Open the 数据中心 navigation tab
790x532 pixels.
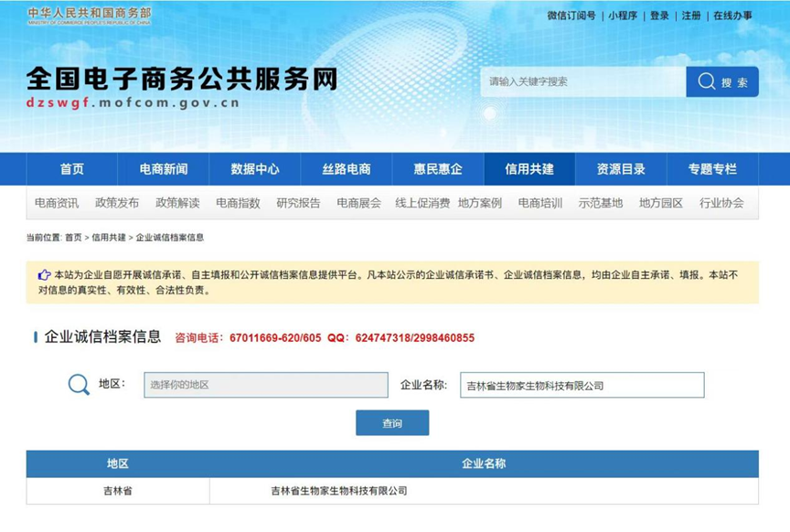pyautogui.click(x=255, y=169)
